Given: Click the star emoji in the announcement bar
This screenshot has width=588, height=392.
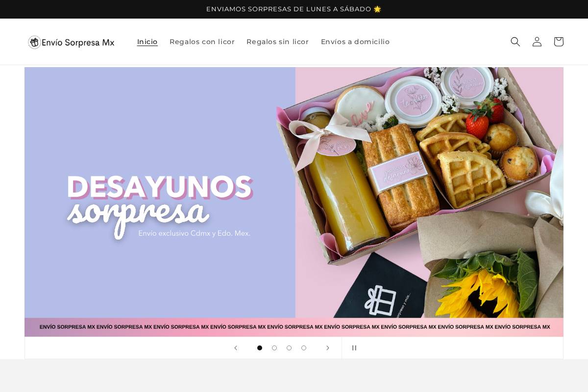Looking at the screenshot, I should (377, 9).
